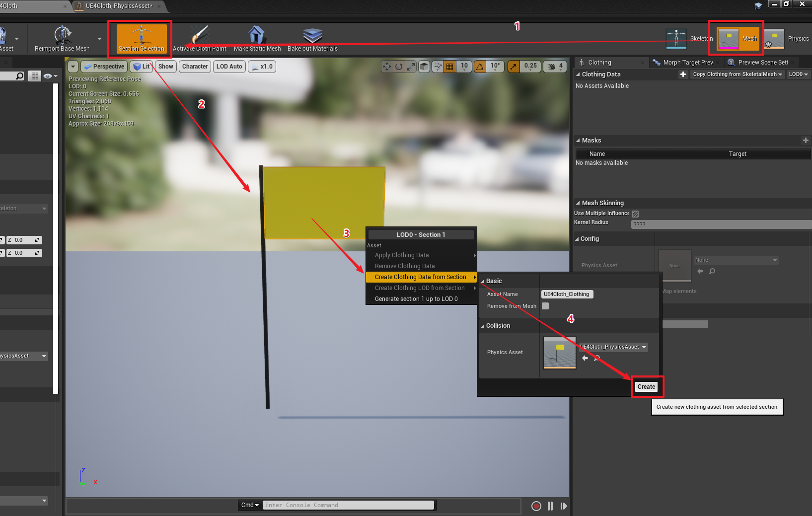Switch to the Skeleton editor mode
This screenshot has width=812, height=516.
pos(689,39)
